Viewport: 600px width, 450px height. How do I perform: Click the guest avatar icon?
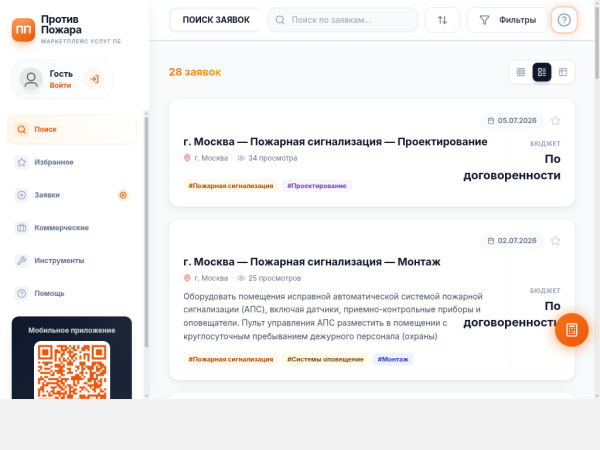[31, 79]
